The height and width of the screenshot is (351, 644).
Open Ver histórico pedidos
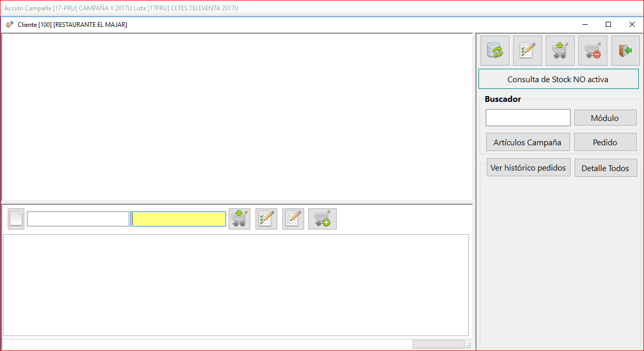(528, 167)
